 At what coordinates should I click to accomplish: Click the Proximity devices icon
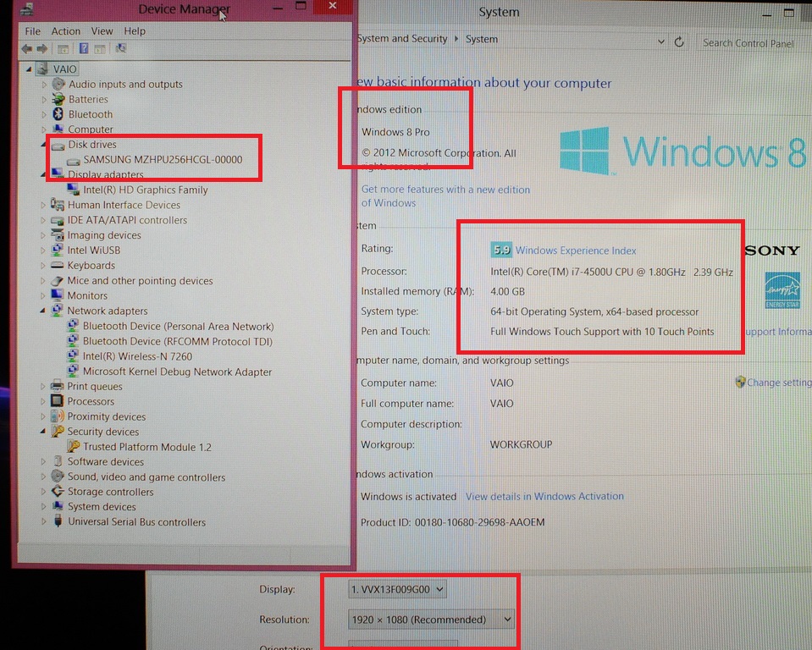[x=57, y=416]
